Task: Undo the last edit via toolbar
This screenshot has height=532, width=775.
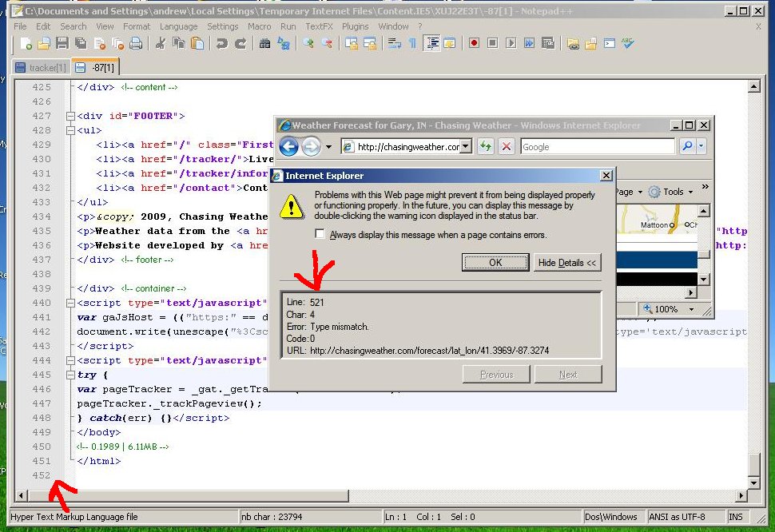Action: (221, 43)
